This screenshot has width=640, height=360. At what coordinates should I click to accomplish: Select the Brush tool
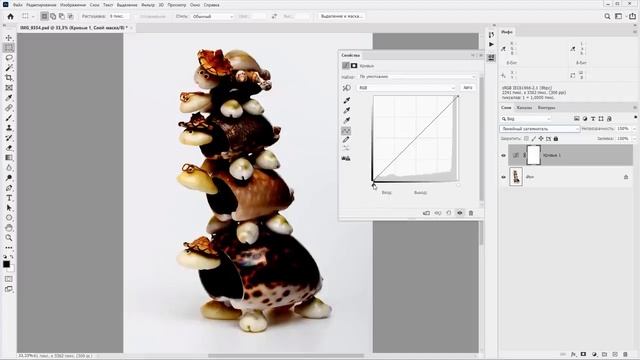click(x=9, y=118)
